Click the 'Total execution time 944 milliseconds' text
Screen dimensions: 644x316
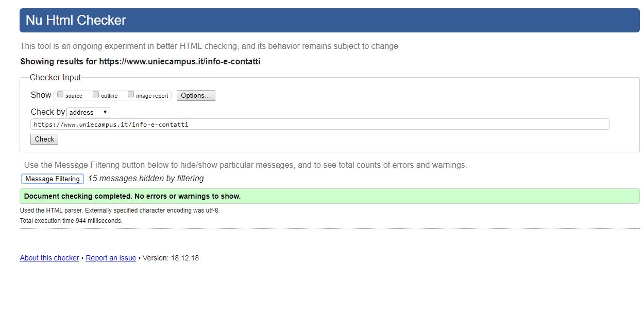[x=71, y=221]
